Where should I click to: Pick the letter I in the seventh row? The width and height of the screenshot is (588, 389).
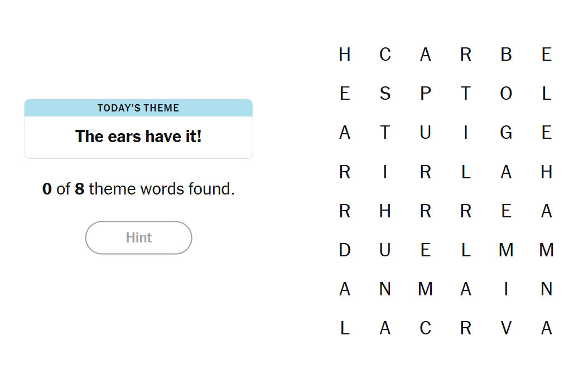(x=506, y=289)
